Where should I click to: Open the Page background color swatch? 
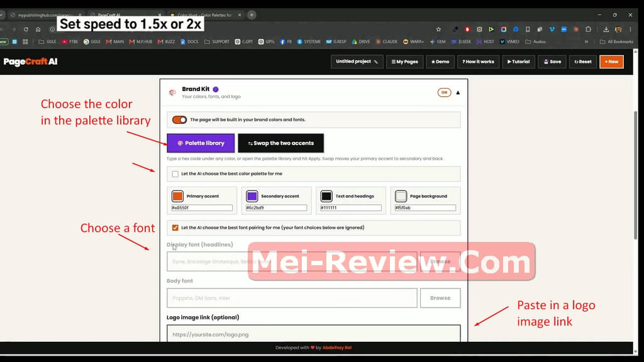(x=401, y=196)
